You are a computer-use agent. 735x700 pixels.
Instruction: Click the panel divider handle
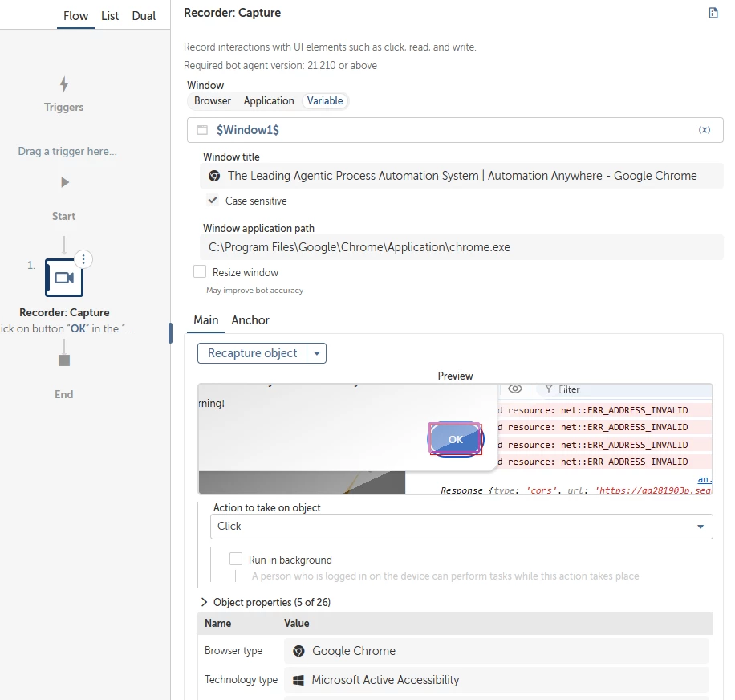click(x=171, y=333)
